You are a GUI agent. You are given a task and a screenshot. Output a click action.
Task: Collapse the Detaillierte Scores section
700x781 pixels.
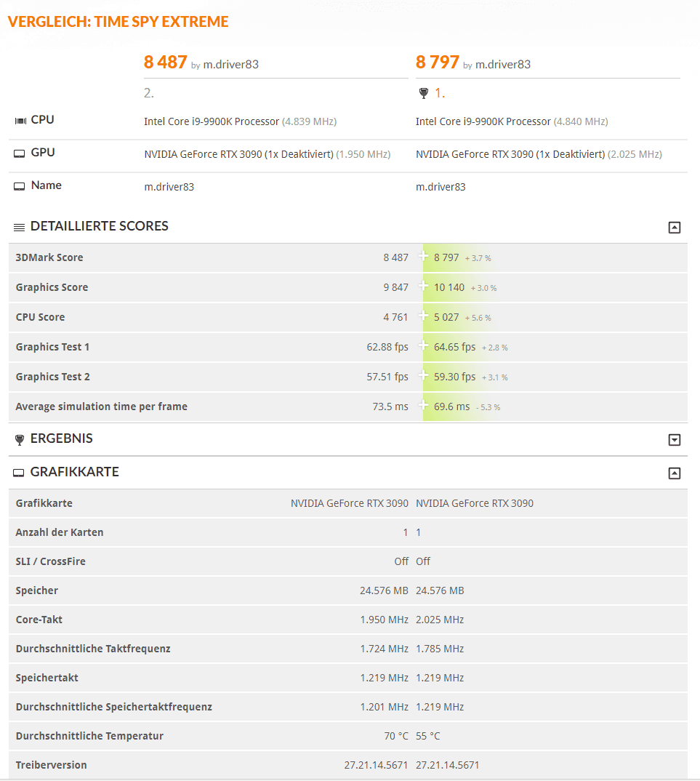(674, 228)
